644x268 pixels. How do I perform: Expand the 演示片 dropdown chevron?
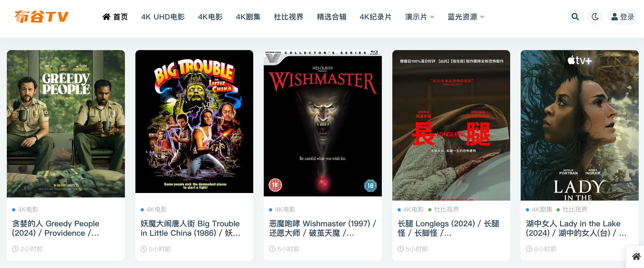point(432,17)
